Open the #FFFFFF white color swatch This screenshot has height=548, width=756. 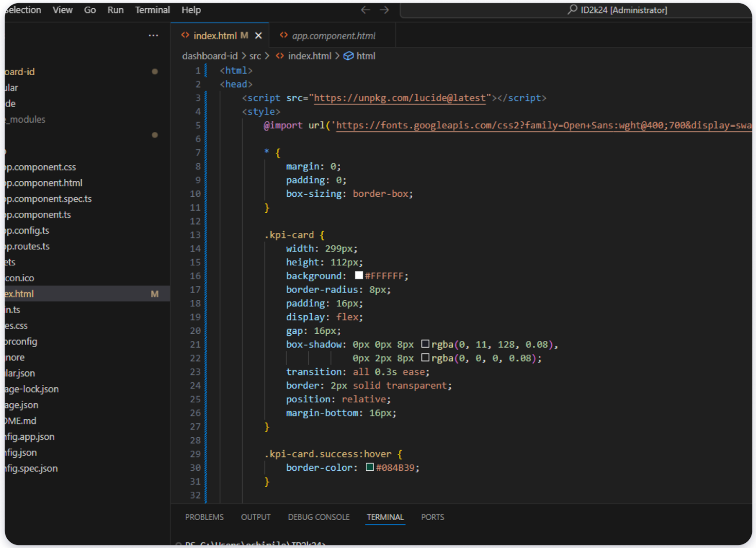pos(359,276)
